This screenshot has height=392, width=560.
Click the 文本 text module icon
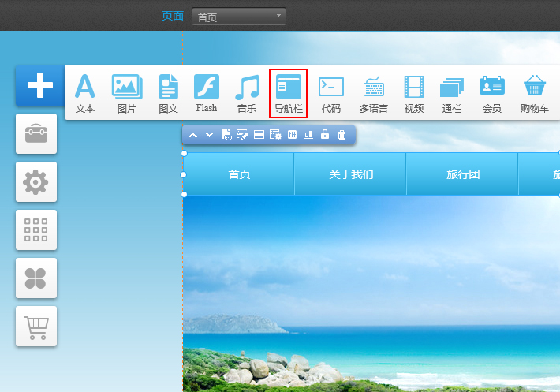pyautogui.click(x=84, y=93)
